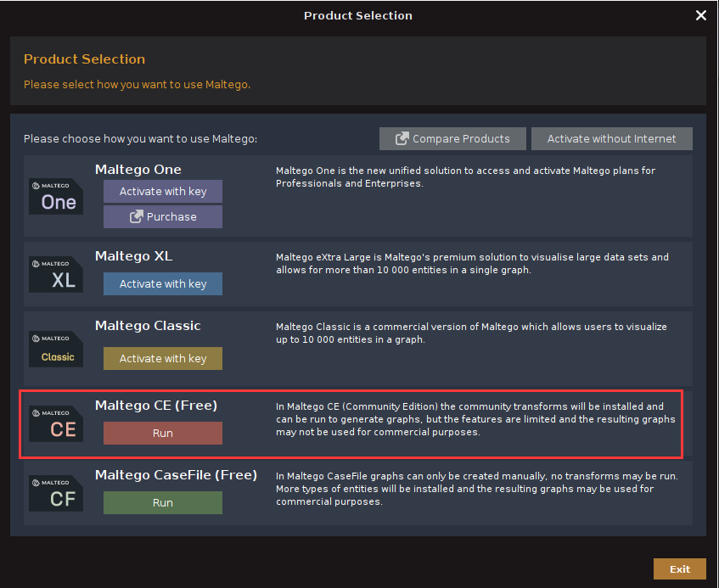Click the Maltego One description text
Viewport: 719px width, 588px height.
(465, 176)
